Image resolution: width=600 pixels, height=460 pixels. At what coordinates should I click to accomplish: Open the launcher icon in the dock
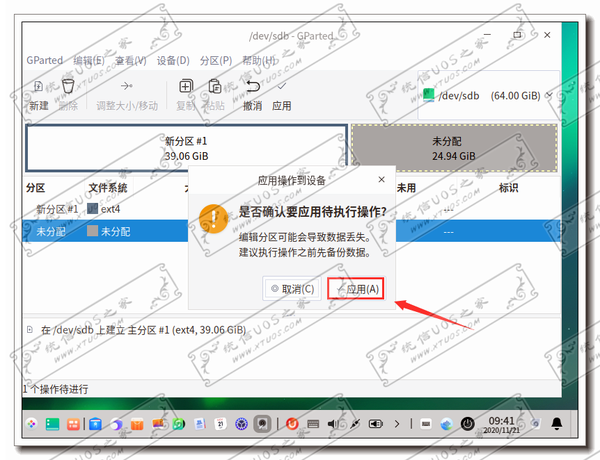click(x=32, y=424)
